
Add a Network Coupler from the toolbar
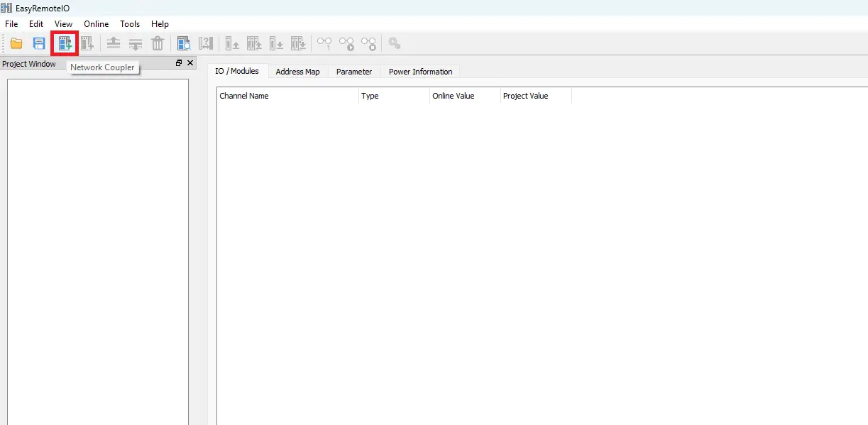pyautogui.click(x=65, y=43)
